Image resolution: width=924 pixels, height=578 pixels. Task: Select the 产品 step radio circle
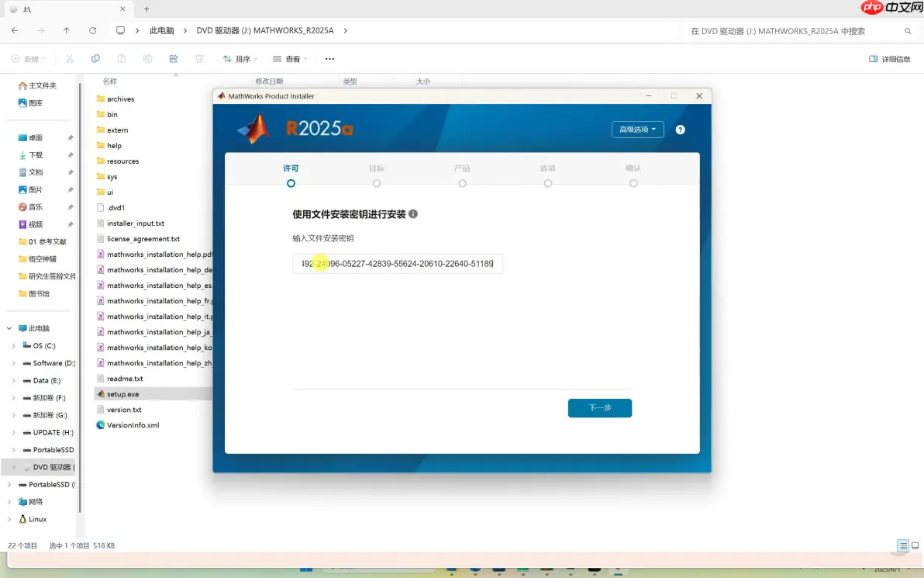462,183
